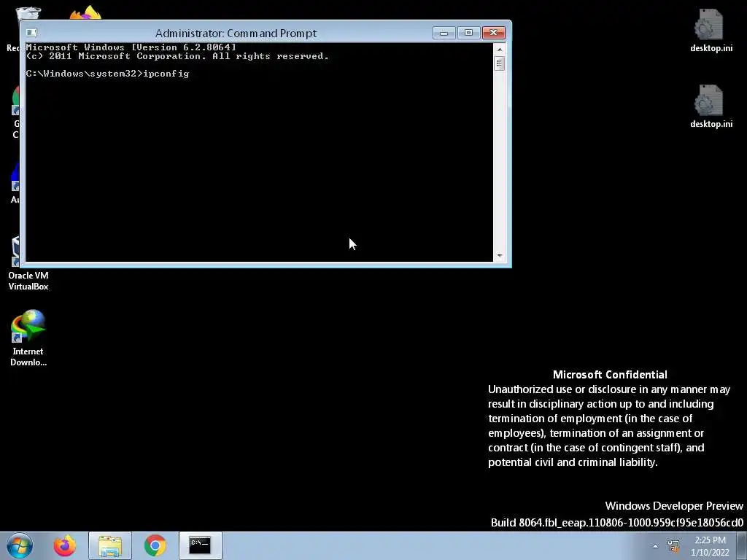Screen dimensions: 747x560
Task: Launch Google Chrome from the taskbar
Action: click(155, 545)
